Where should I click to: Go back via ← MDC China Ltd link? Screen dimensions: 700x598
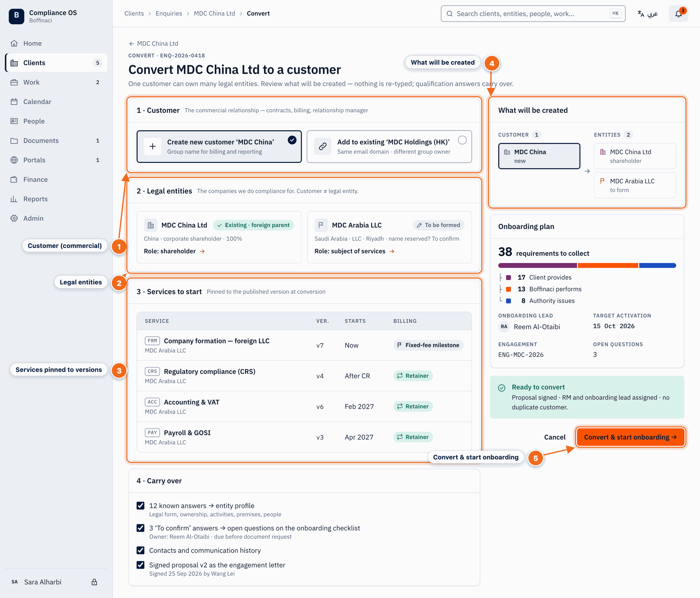point(153,43)
